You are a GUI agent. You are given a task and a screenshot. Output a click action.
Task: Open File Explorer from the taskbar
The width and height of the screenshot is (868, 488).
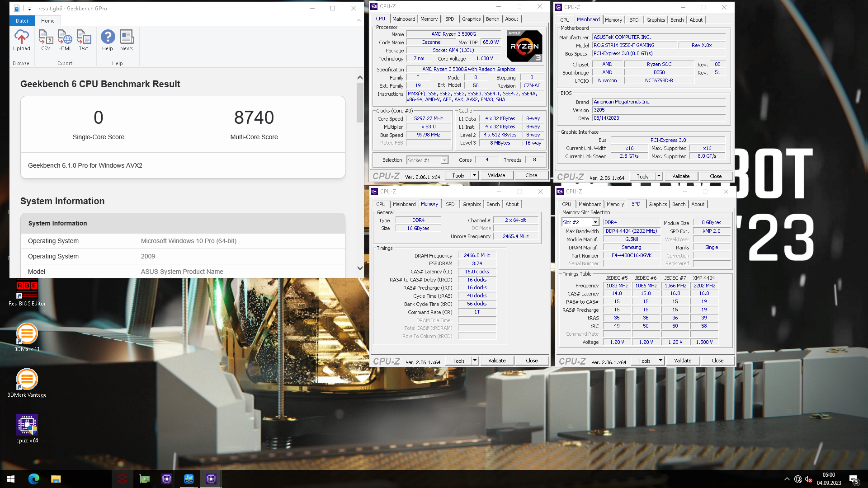click(x=56, y=479)
